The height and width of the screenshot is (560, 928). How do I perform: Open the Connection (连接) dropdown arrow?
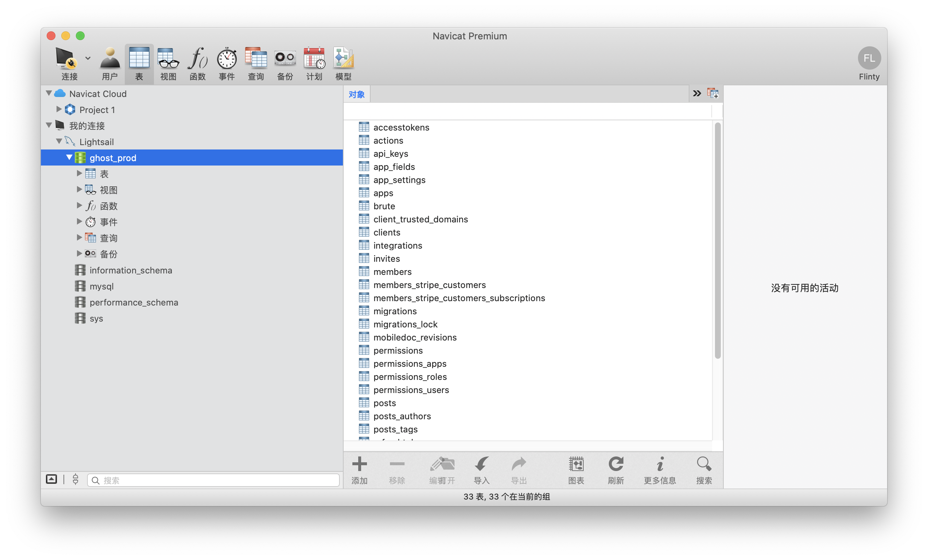click(88, 58)
